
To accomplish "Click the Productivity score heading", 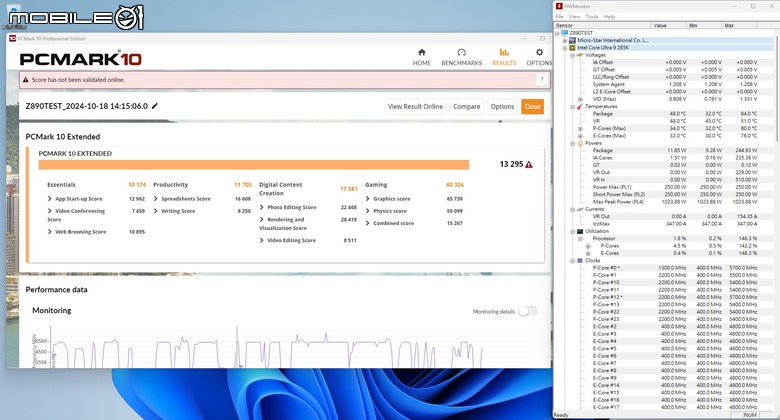I will pos(171,185).
